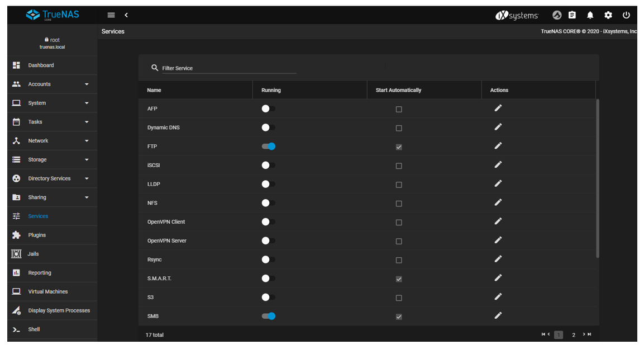Screen dimensions: 644x349
Task: Toggle the LLDP running switch
Action: pyautogui.click(x=268, y=184)
